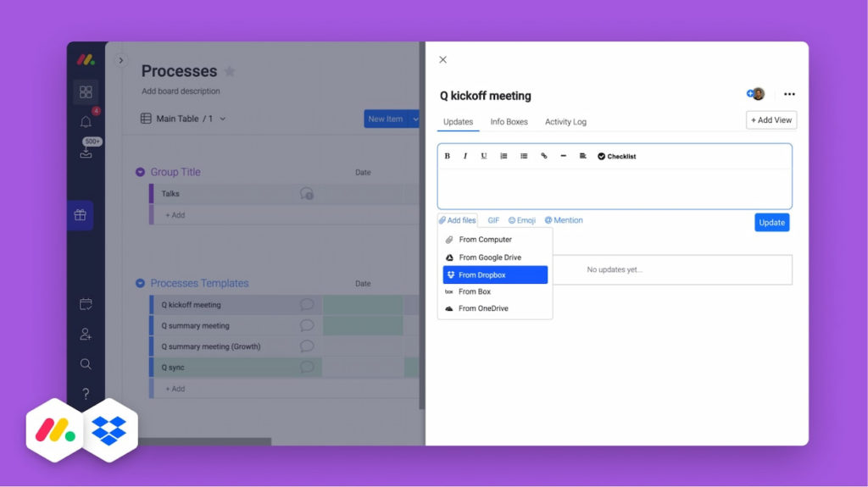Close the item panel with X

[442, 60]
